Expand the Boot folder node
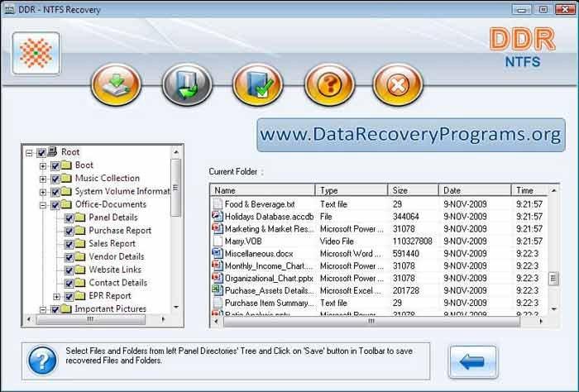This screenshot has height=392, width=579. coord(43,166)
